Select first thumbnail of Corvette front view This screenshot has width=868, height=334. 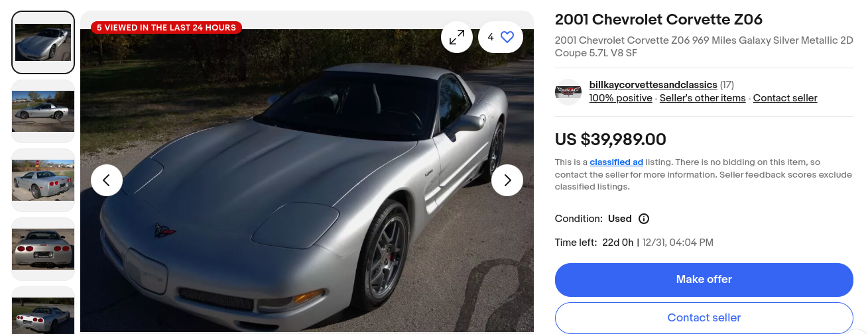coord(43,42)
